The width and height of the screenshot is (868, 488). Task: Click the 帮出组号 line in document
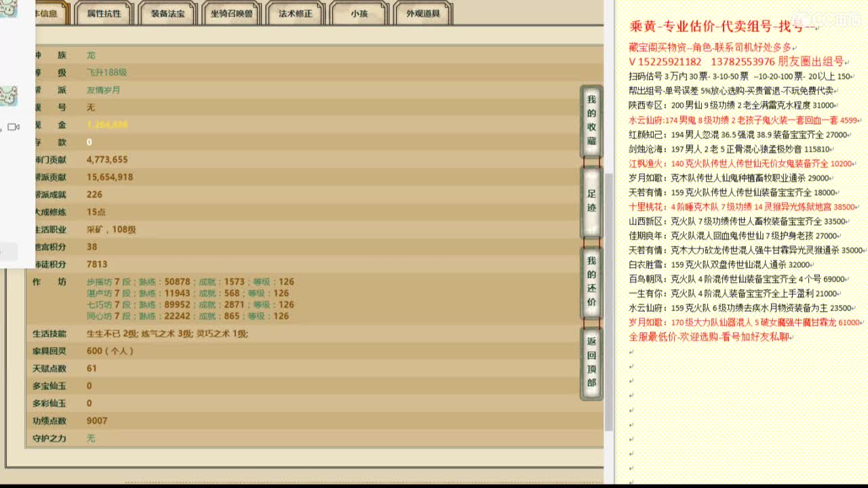tap(732, 91)
